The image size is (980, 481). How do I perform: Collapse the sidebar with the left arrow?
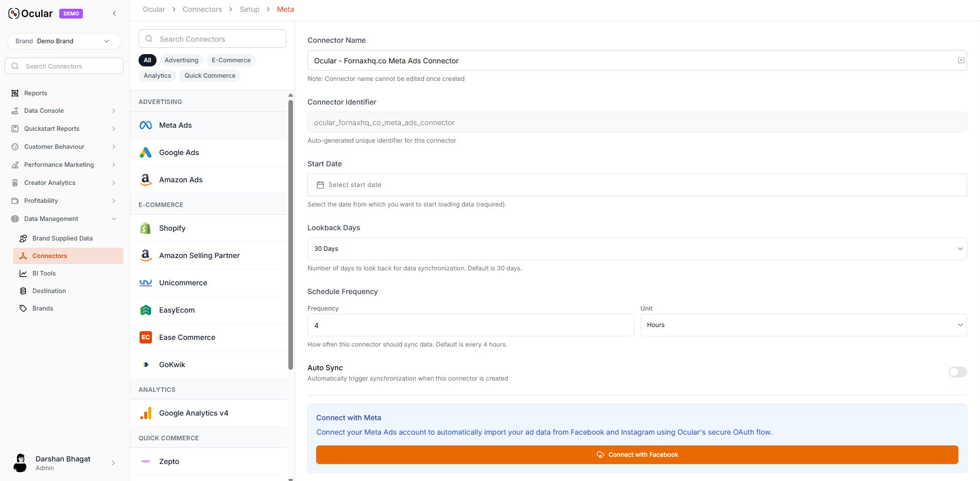point(114,13)
